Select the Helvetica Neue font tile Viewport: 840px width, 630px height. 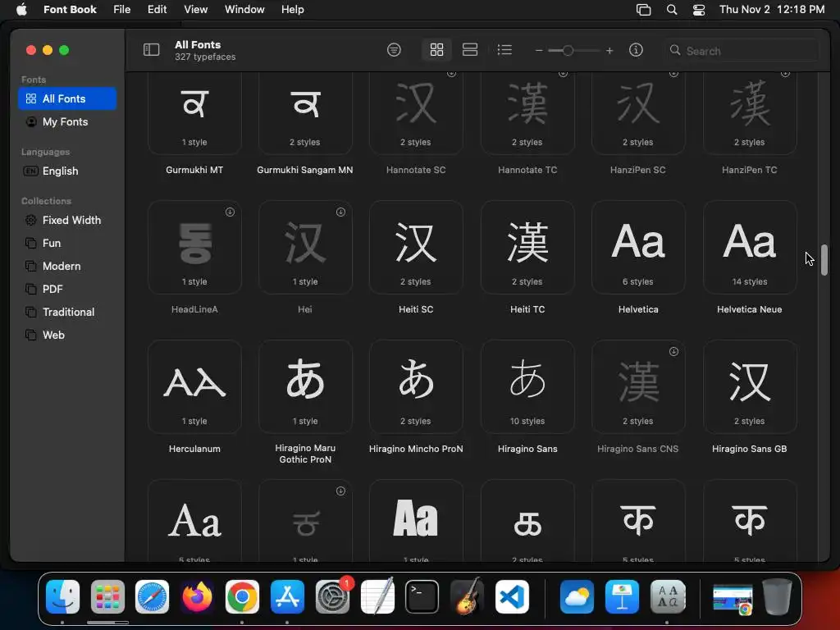(750, 248)
